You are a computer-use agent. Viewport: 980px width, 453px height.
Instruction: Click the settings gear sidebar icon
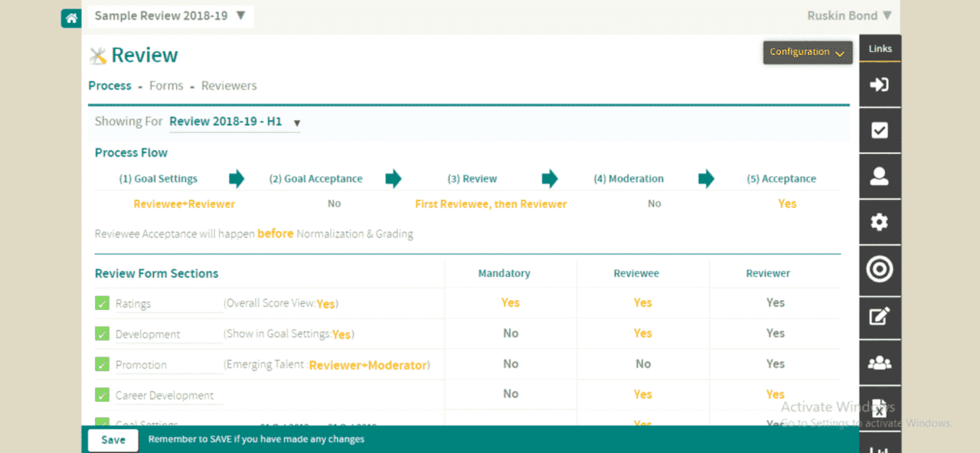point(880,223)
